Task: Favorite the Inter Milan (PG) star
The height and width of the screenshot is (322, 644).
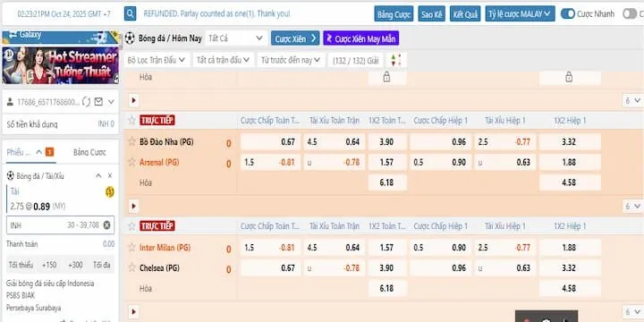Action: click(x=131, y=247)
